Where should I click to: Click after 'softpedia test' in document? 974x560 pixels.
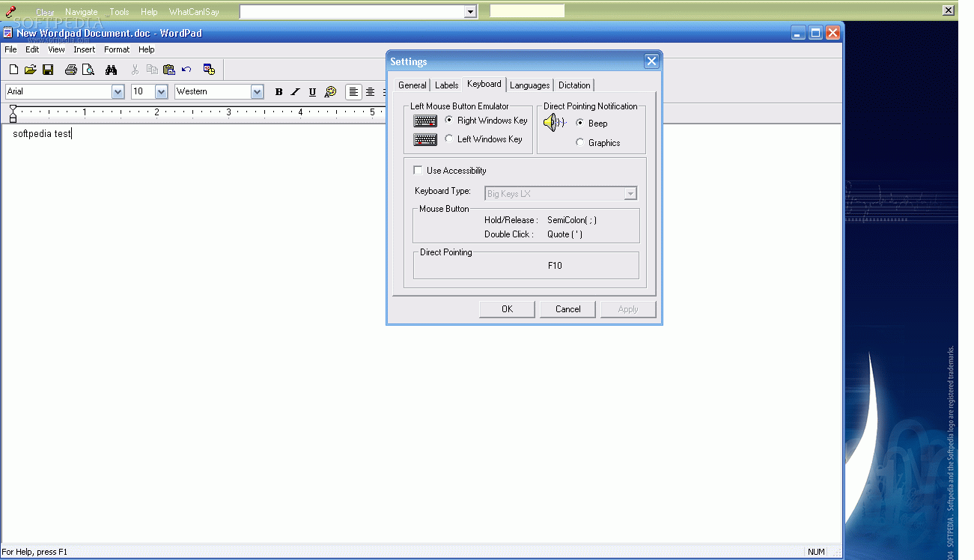72,134
